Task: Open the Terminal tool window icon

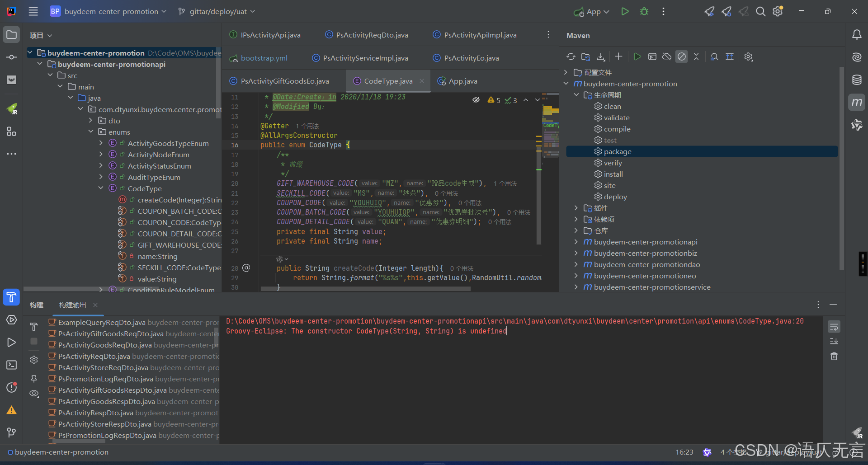Action: coord(11,365)
